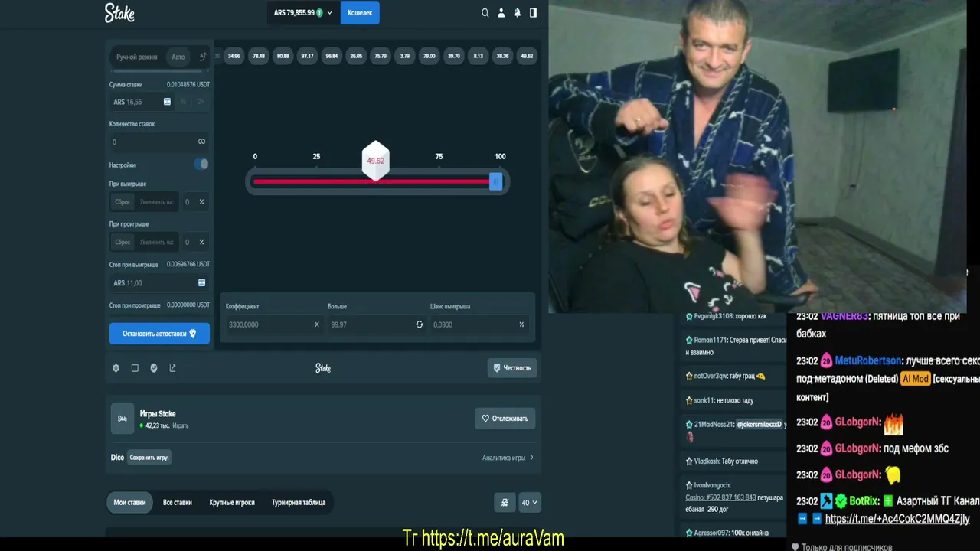Screen dimensions: 980x551
Task: Expand Аналитика игры chevron
Action: (531, 458)
